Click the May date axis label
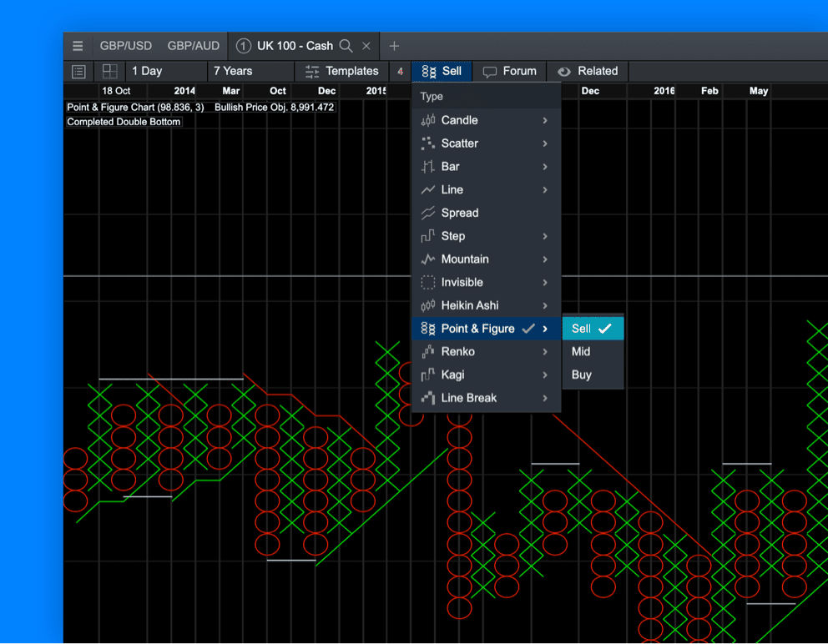The width and height of the screenshot is (828, 644). [x=758, y=91]
